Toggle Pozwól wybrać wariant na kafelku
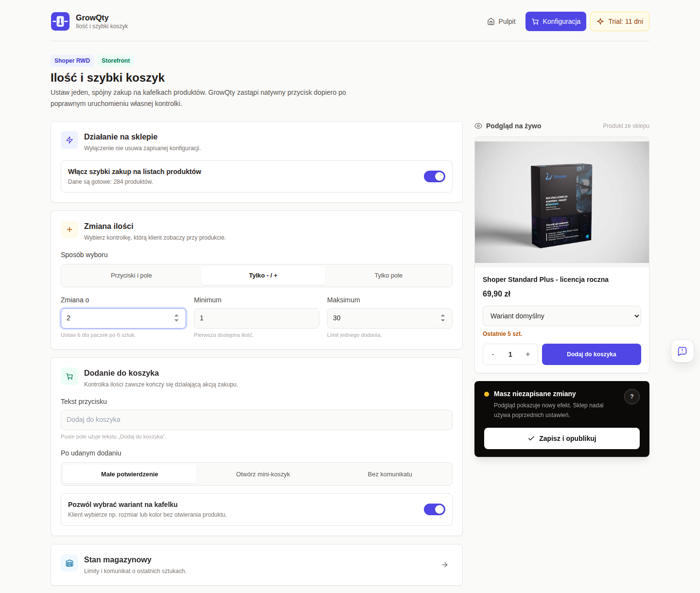 tap(435, 509)
